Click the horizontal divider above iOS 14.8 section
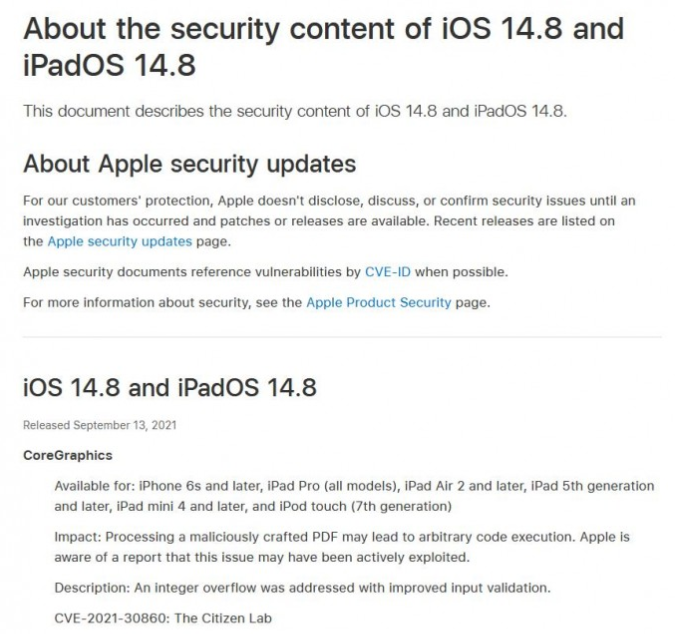 pos(342,337)
